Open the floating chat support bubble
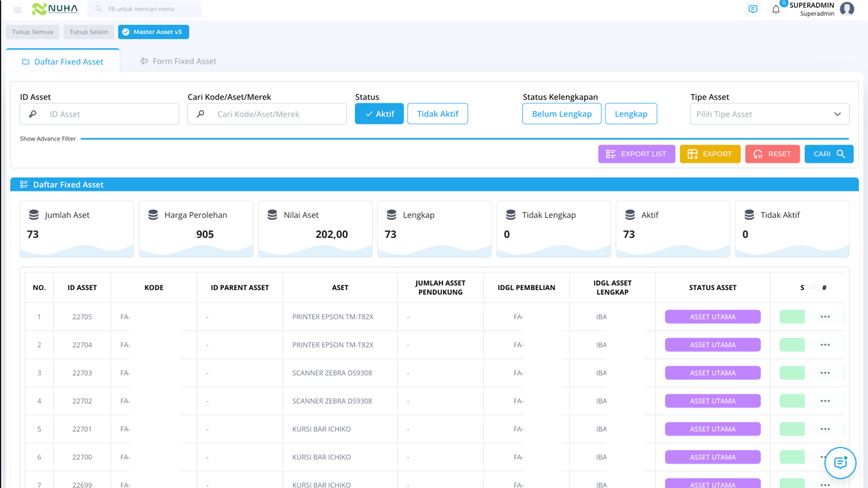The image size is (868, 488). [840, 463]
